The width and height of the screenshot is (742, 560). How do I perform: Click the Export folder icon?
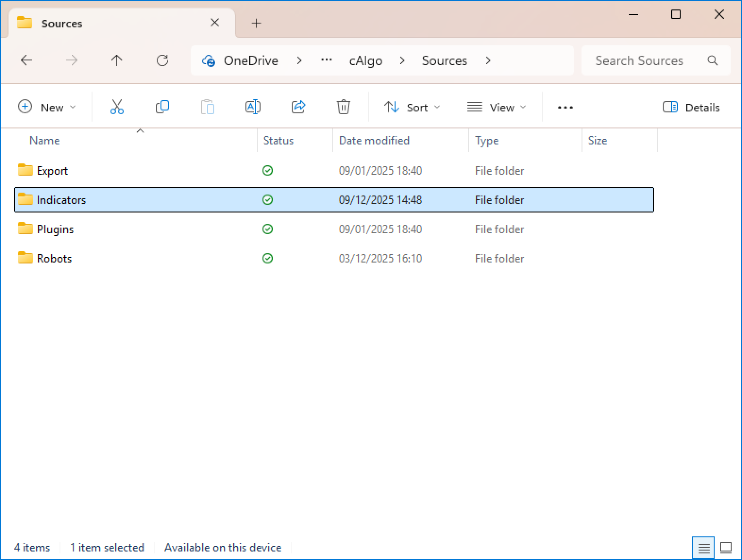coord(25,170)
